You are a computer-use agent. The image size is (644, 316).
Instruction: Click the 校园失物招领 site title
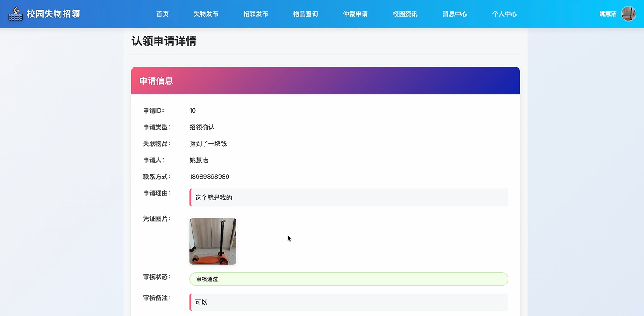pyautogui.click(x=52, y=14)
